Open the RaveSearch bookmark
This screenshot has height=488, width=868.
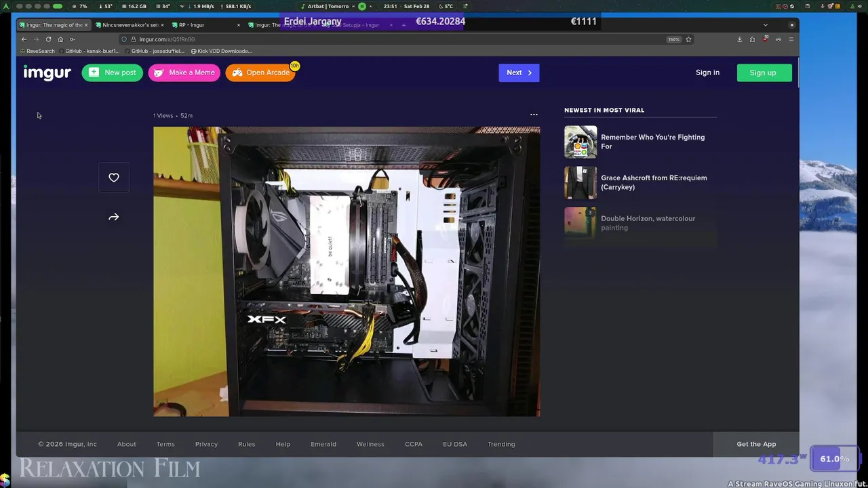click(x=37, y=51)
